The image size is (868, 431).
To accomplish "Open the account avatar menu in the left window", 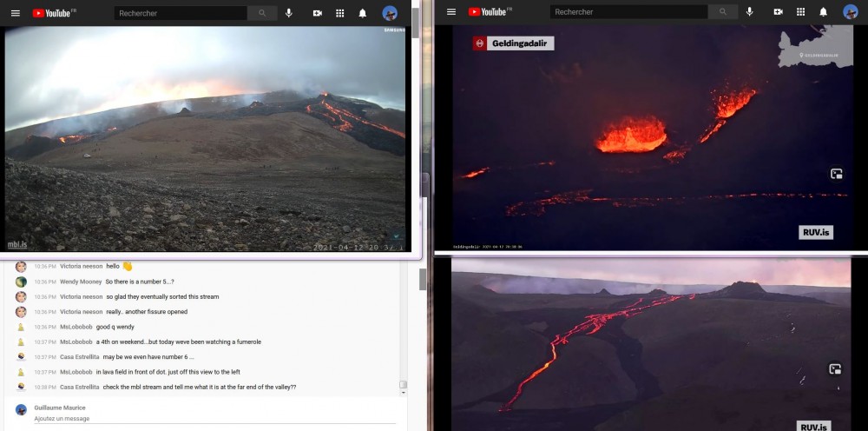I will (x=390, y=13).
